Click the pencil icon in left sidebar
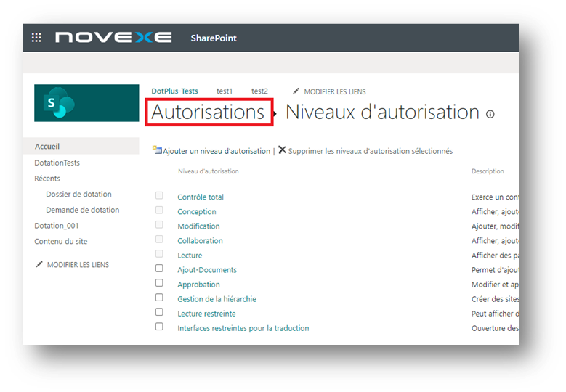The height and width of the screenshot is (392, 566). coord(39,265)
